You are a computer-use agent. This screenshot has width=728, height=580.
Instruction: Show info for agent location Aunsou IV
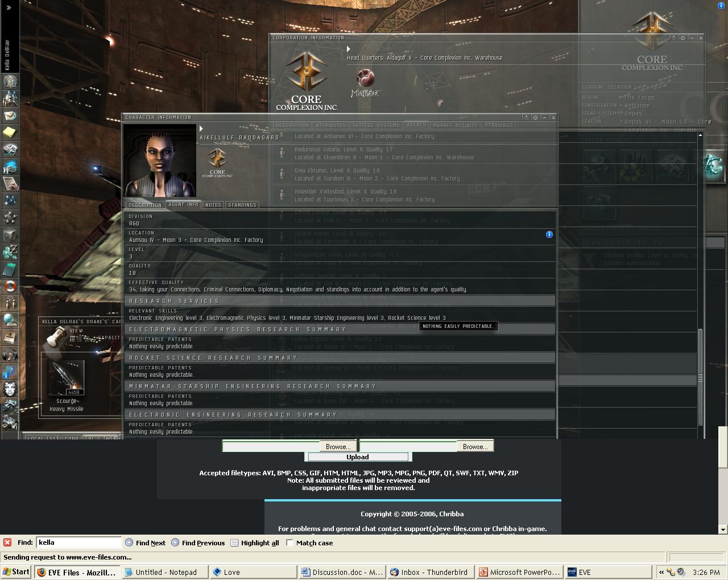pyautogui.click(x=549, y=235)
